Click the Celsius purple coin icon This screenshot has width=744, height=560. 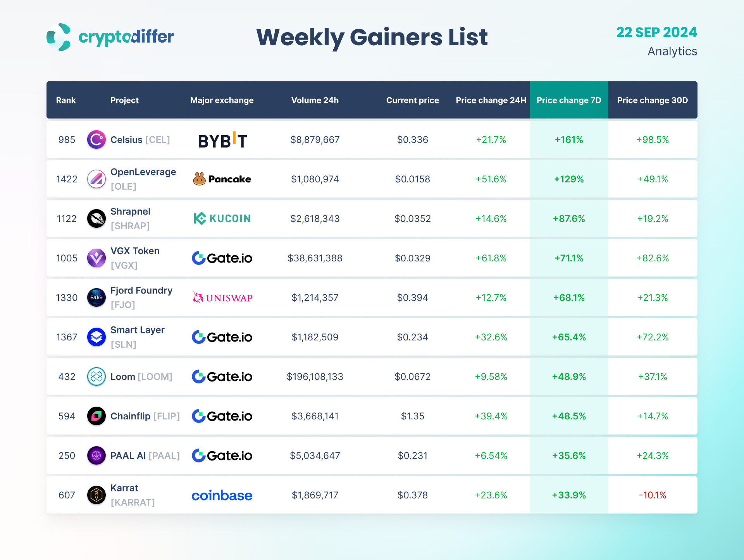pyautogui.click(x=96, y=139)
